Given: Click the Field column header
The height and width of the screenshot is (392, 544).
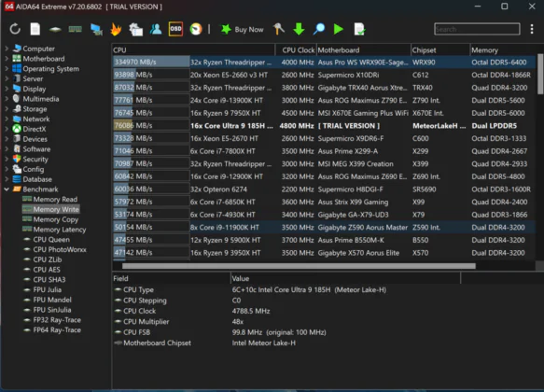Looking at the screenshot, I should tap(172, 278).
